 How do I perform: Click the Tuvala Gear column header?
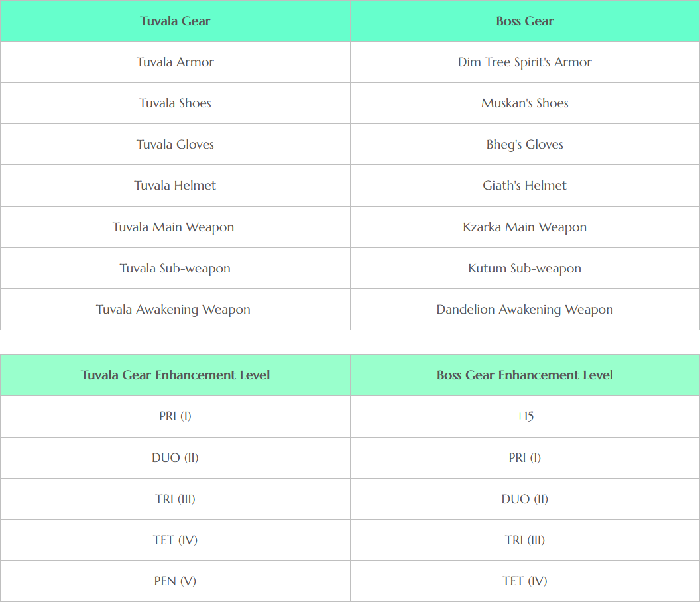coord(175,21)
